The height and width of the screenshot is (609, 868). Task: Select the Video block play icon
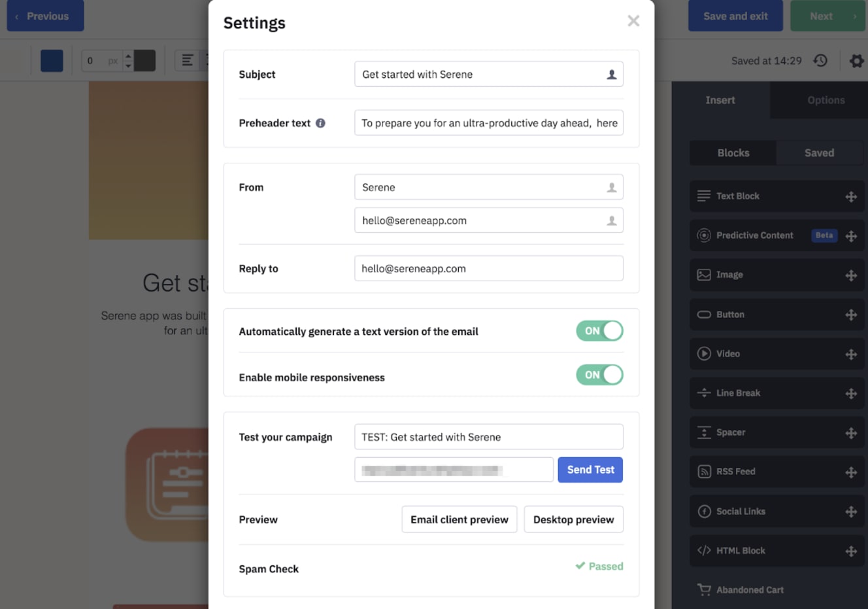704,354
